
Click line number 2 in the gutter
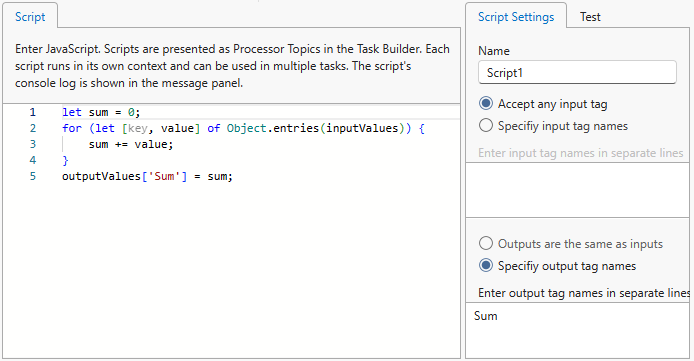point(32,128)
